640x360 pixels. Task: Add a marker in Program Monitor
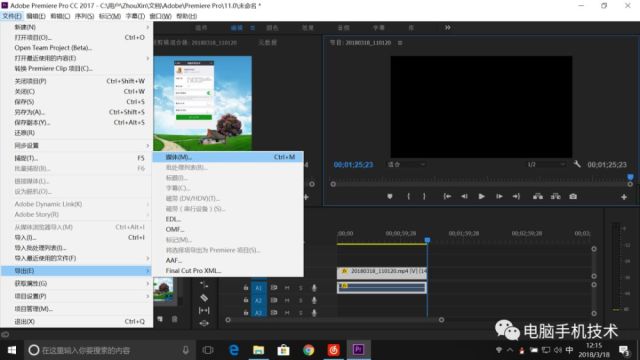pos(390,196)
